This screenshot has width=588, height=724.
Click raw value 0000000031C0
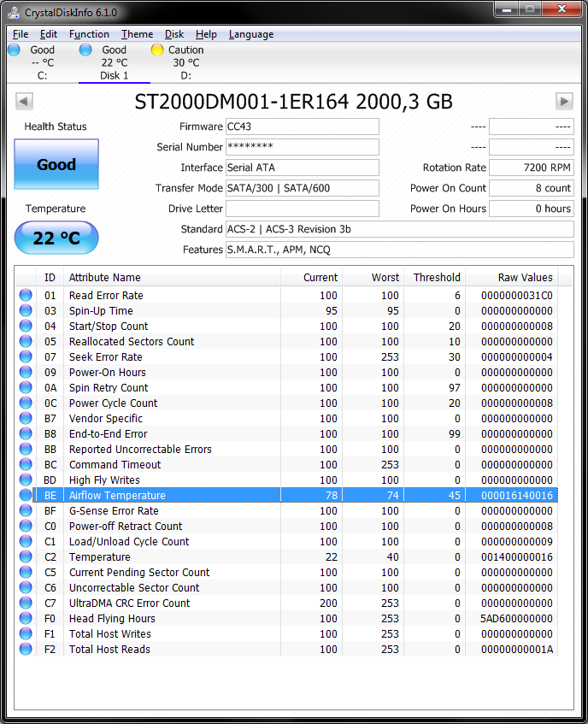(x=517, y=295)
